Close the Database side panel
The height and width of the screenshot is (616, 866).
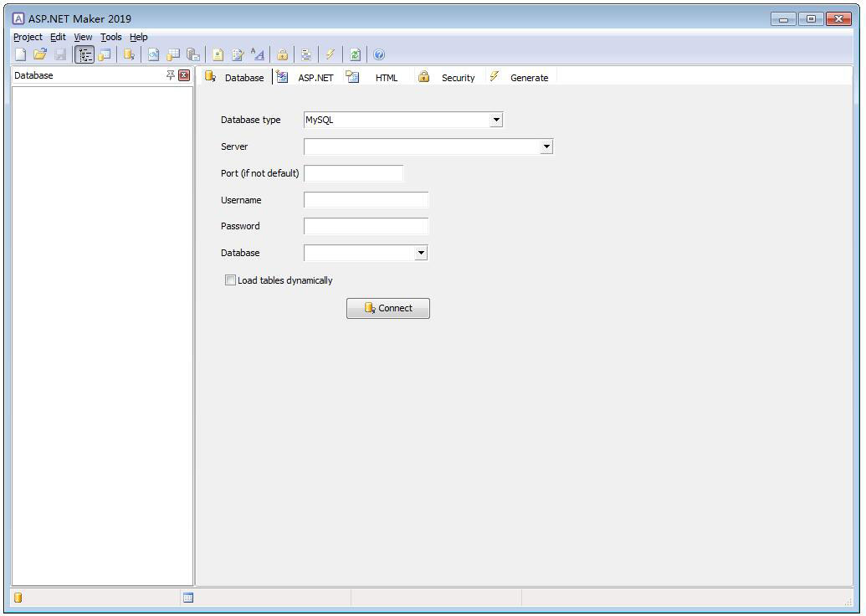pos(185,75)
